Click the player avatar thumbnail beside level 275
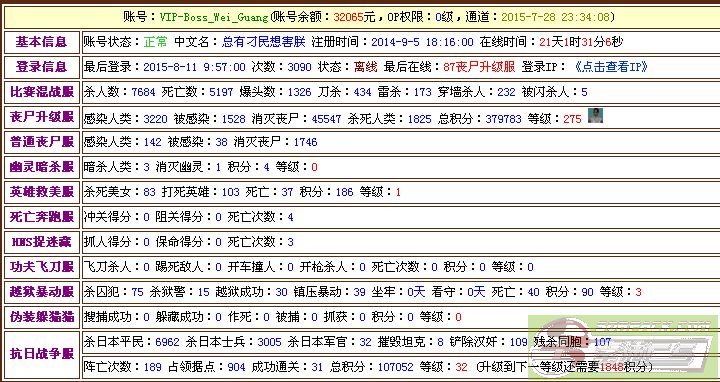The height and width of the screenshot is (382, 720). 595,116
